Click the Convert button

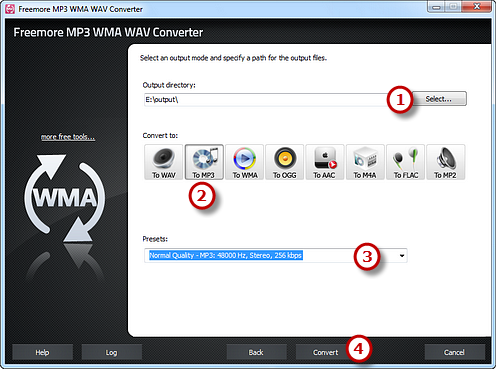point(325,352)
